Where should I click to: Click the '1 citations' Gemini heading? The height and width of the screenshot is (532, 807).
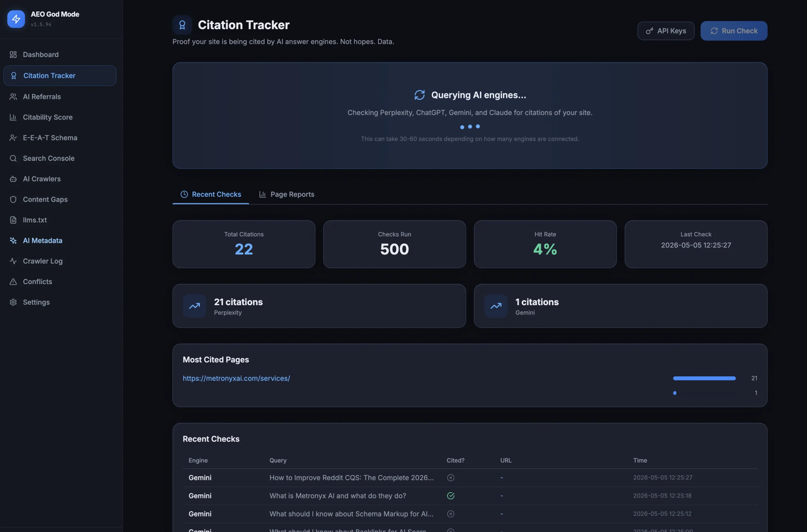pyautogui.click(x=537, y=302)
